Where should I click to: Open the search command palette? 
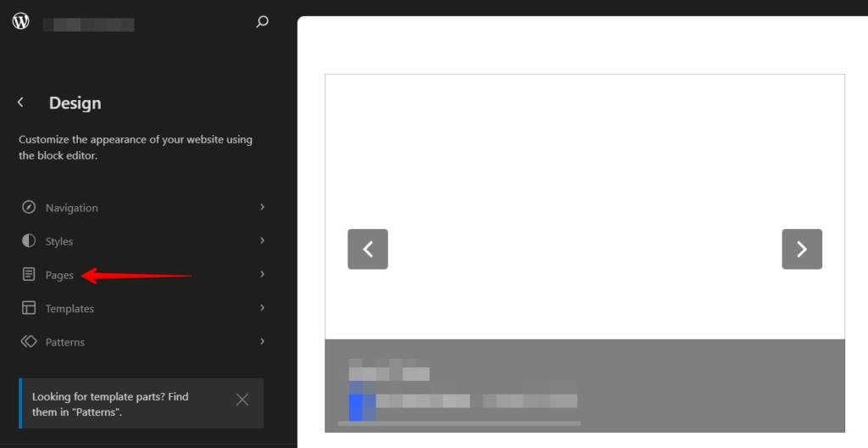(x=262, y=22)
